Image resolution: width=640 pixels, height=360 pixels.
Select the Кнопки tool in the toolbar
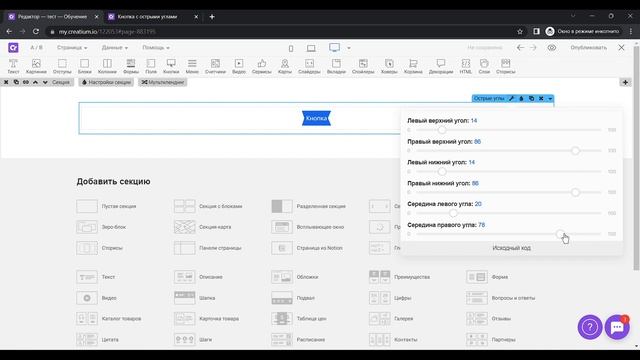[171, 66]
